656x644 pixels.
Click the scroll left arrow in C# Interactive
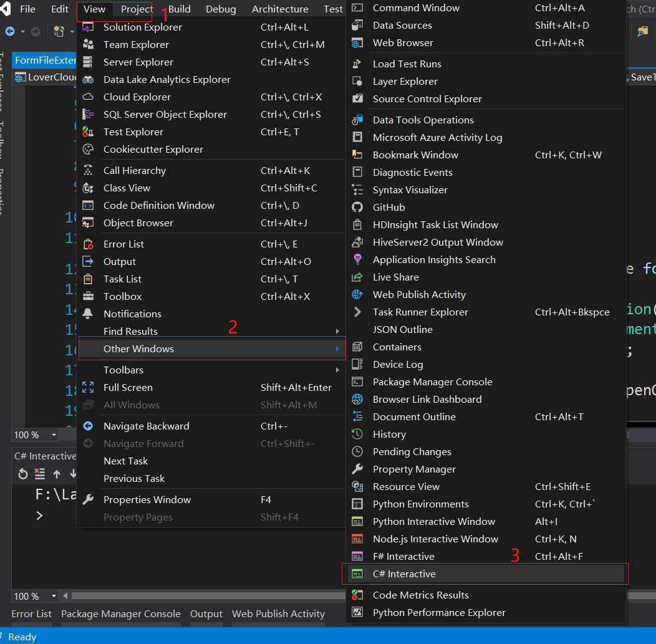65,595
